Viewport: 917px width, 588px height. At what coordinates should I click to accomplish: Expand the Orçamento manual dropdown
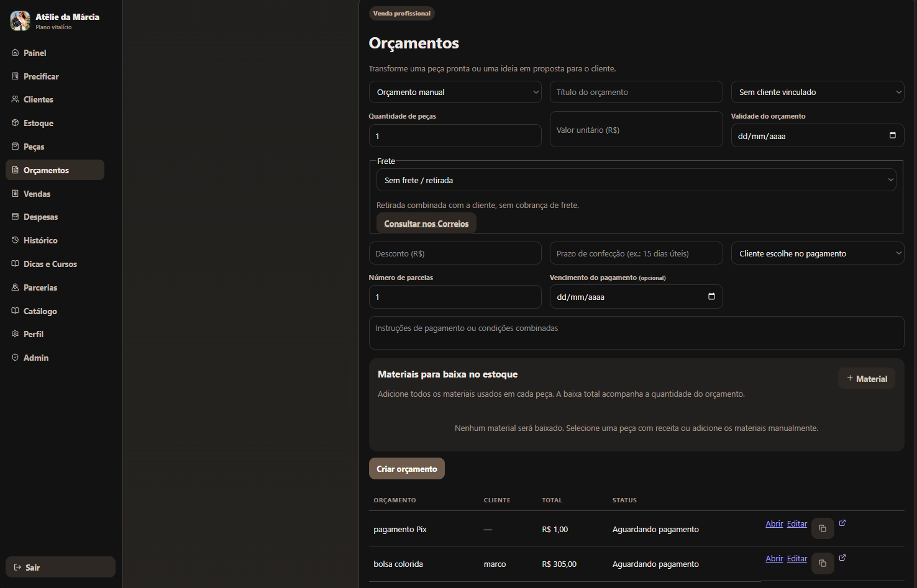coord(455,92)
